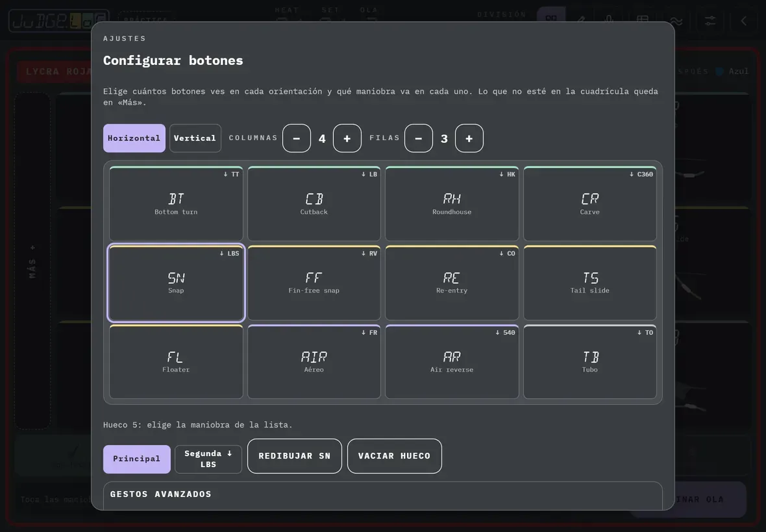
Task: Switch to the Segunda LBS tab
Action: tap(208, 459)
